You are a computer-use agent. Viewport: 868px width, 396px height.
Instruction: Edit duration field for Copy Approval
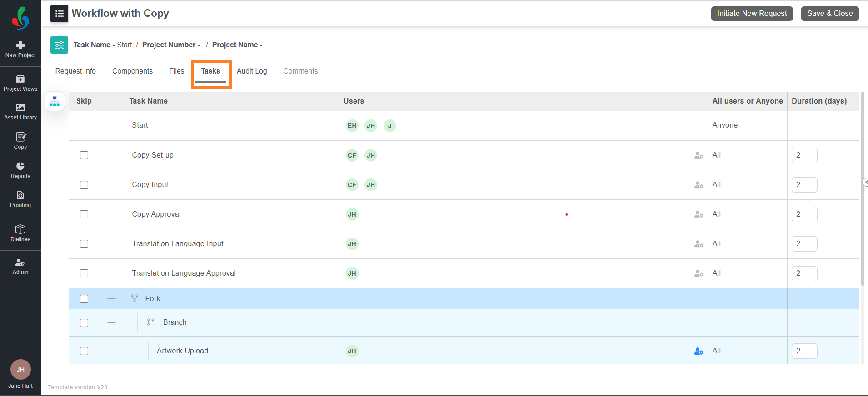[x=804, y=214]
